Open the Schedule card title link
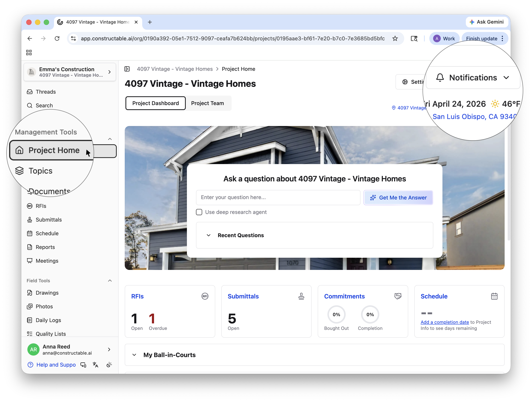The height and width of the screenshot is (402, 532). [x=434, y=297]
